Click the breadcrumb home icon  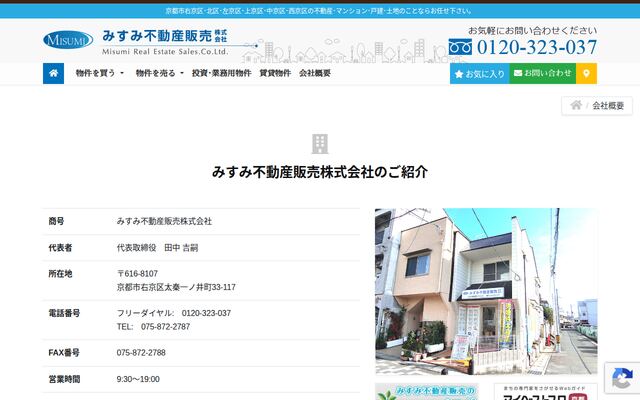click(x=576, y=105)
